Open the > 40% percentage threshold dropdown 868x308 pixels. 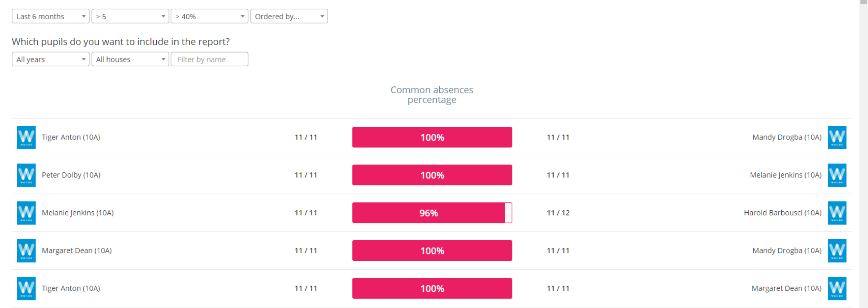(209, 16)
